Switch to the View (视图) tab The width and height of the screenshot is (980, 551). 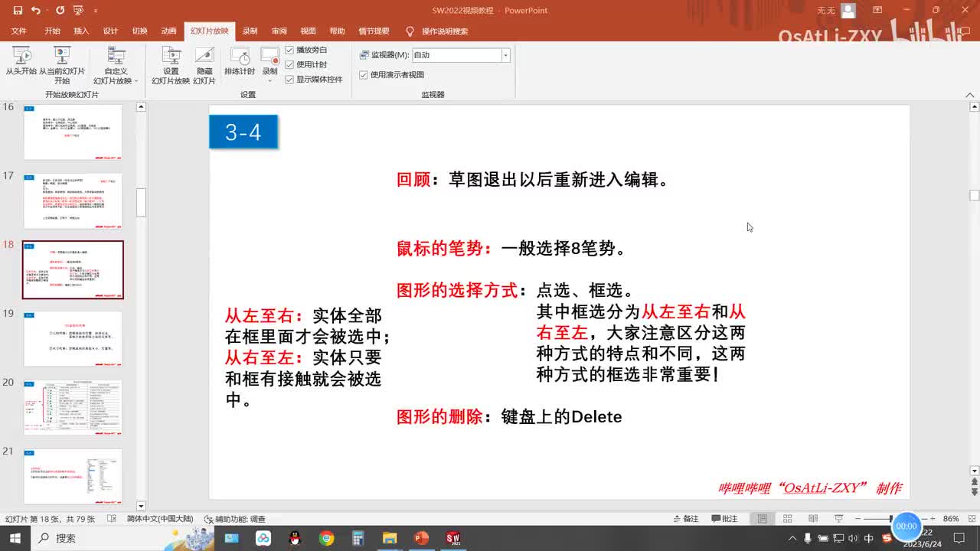point(308,31)
